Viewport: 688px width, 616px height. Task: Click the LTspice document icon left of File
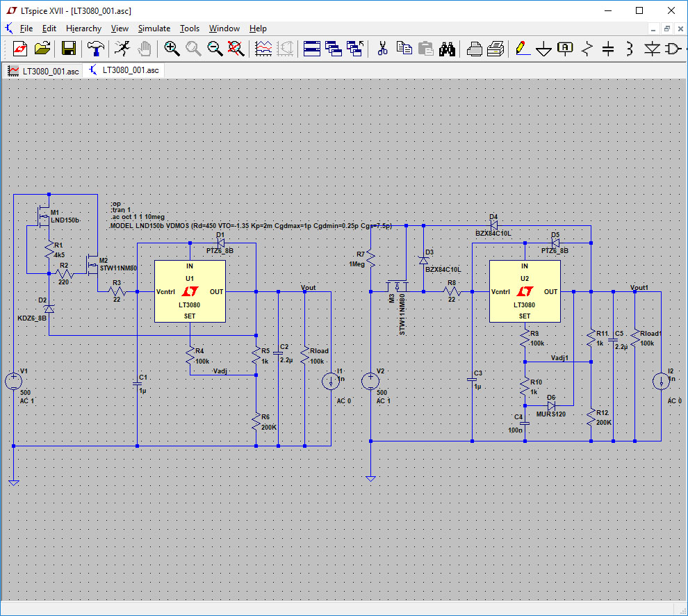[9, 29]
